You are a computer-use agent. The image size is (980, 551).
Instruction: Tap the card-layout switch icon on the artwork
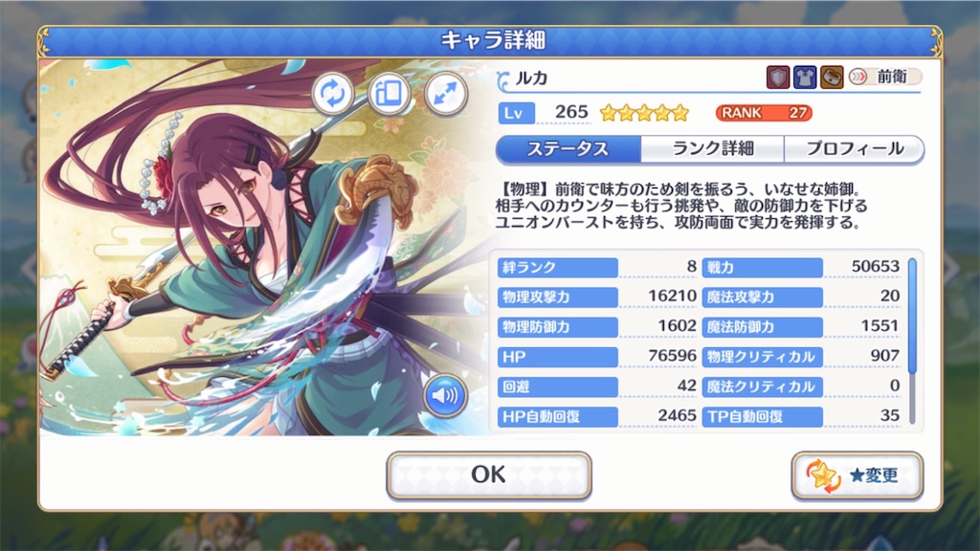click(389, 94)
